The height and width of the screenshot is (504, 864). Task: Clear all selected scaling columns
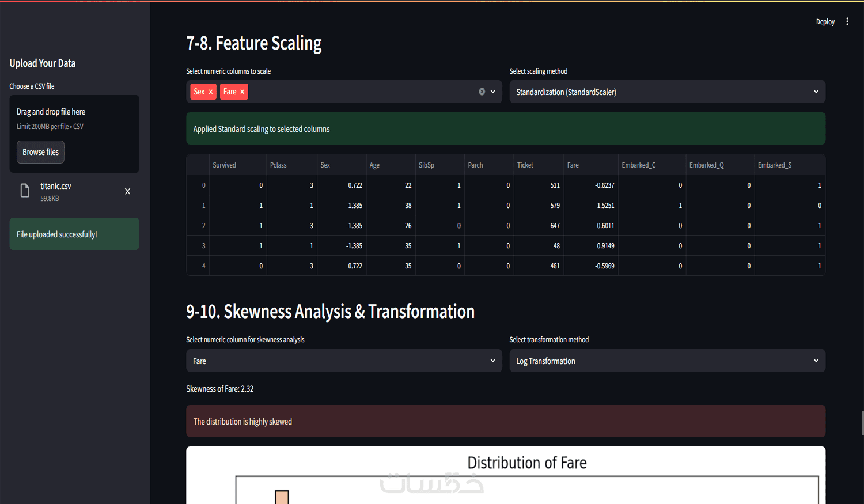coord(482,92)
